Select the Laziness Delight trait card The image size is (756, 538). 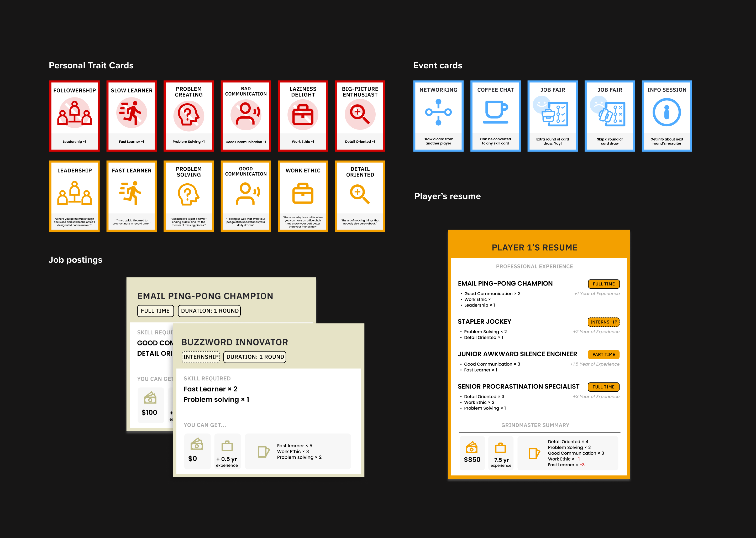click(303, 116)
